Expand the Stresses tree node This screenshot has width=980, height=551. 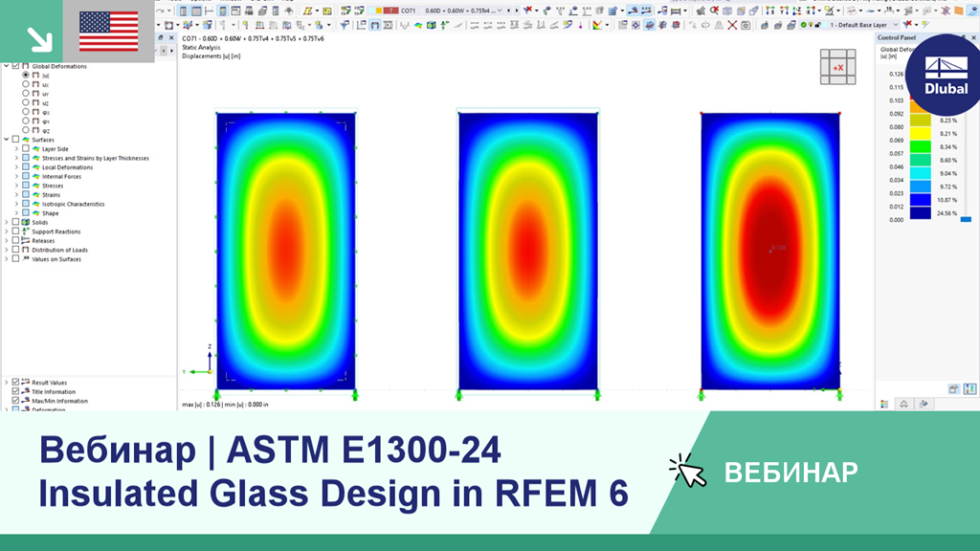pyautogui.click(x=17, y=186)
